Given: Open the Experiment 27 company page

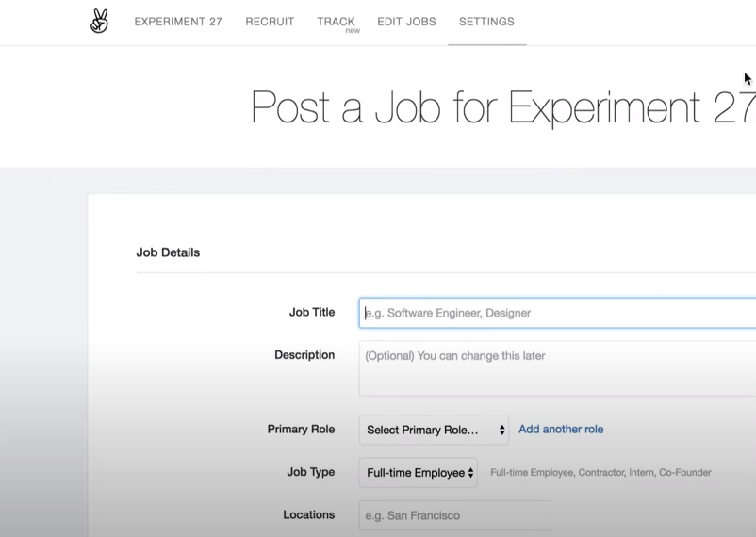Looking at the screenshot, I should (178, 22).
